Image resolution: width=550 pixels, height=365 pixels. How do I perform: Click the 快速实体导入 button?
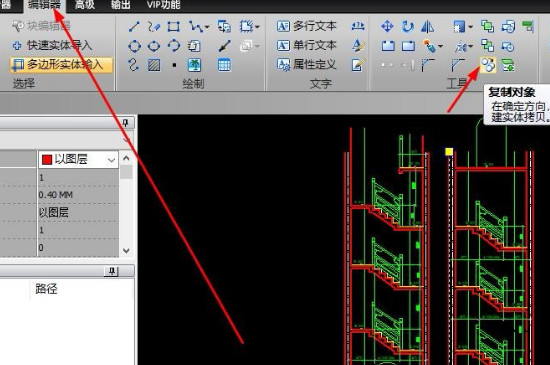(52, 45)
